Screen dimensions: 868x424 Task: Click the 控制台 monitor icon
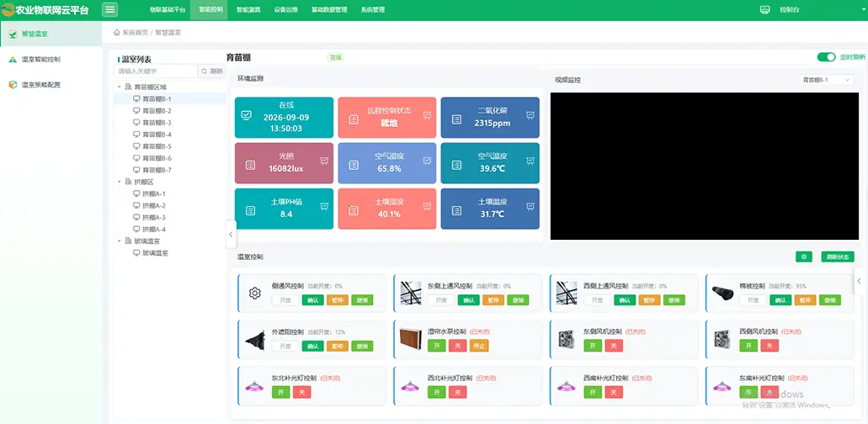[x=765, y=9]
